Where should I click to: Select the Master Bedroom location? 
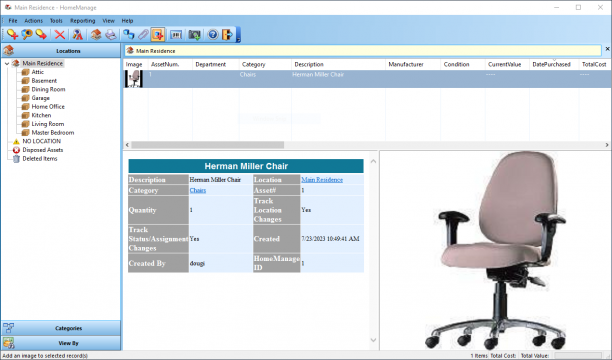click(x=53, y=132)
